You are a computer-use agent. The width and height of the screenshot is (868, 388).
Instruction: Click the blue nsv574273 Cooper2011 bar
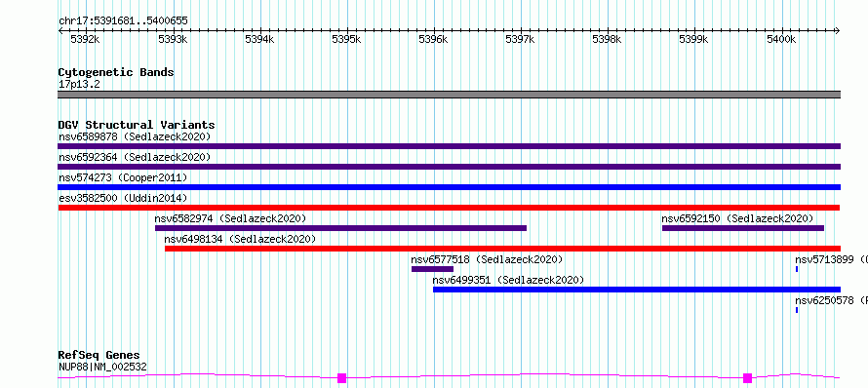(x=449, y=187)
